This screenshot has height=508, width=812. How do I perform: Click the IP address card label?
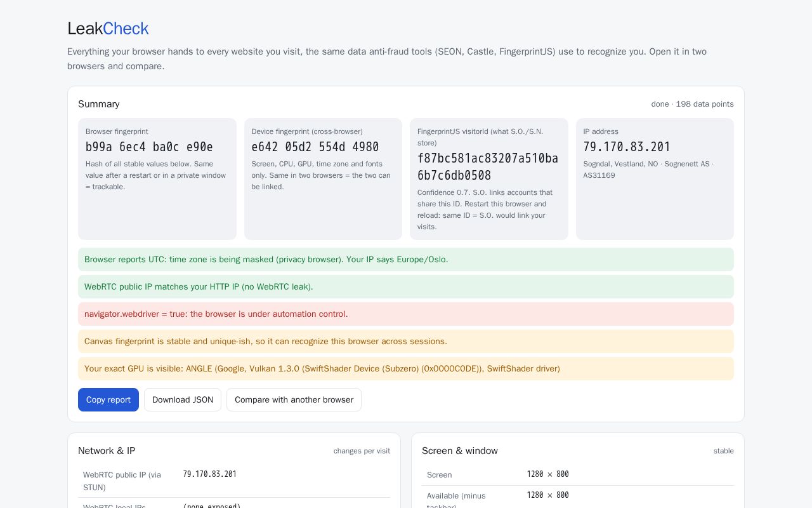(x=601, y=131)
